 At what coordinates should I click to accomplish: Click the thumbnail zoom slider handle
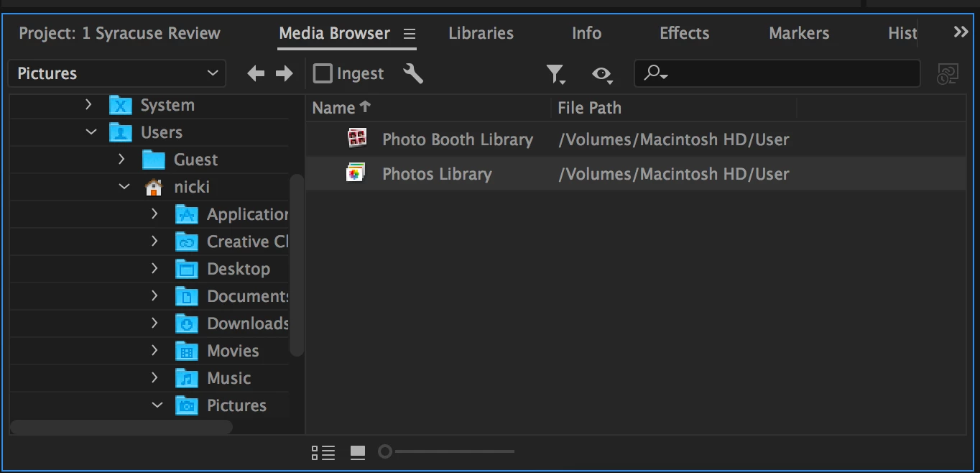[x=385, y=451]
